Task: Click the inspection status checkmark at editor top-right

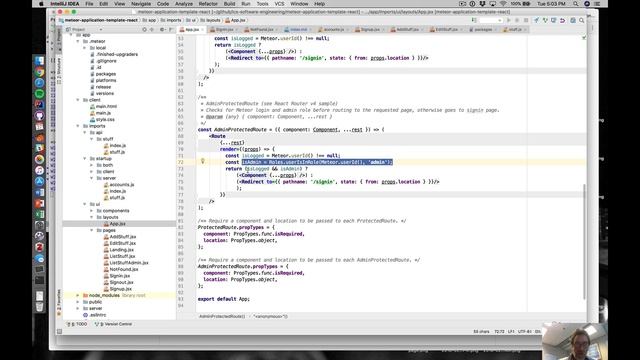Action: click(x=584, y=38)
